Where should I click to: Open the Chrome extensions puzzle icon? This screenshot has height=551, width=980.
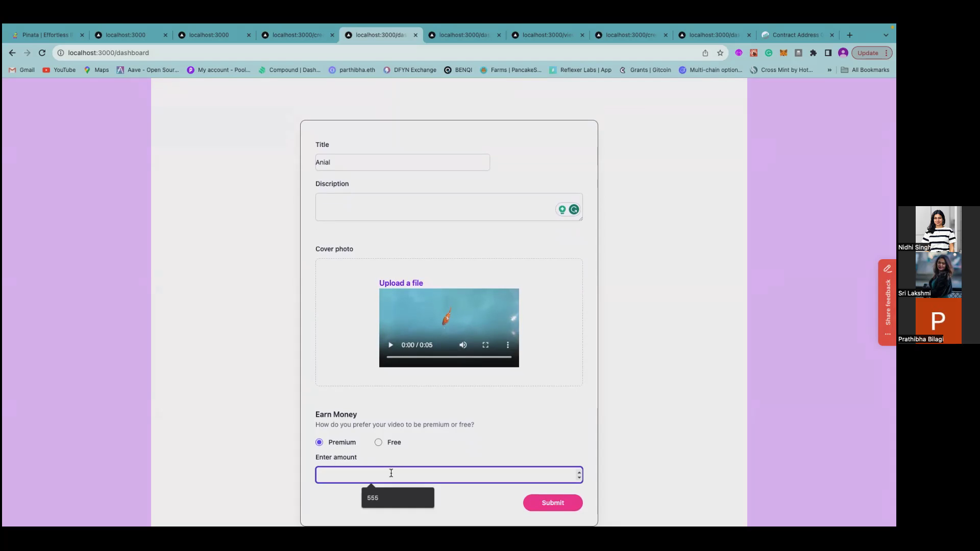(813, 53)
